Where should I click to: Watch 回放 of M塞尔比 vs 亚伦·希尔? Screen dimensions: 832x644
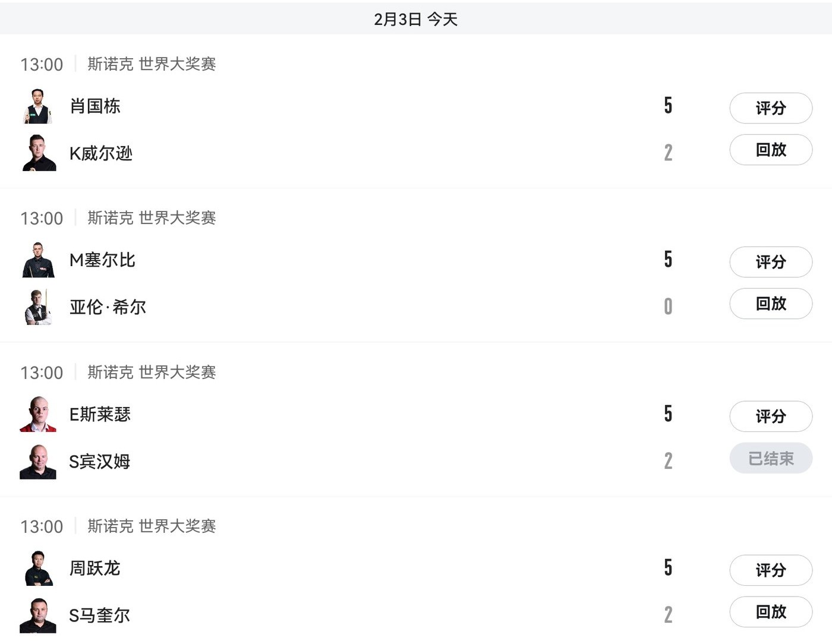[x=771, y=304]
